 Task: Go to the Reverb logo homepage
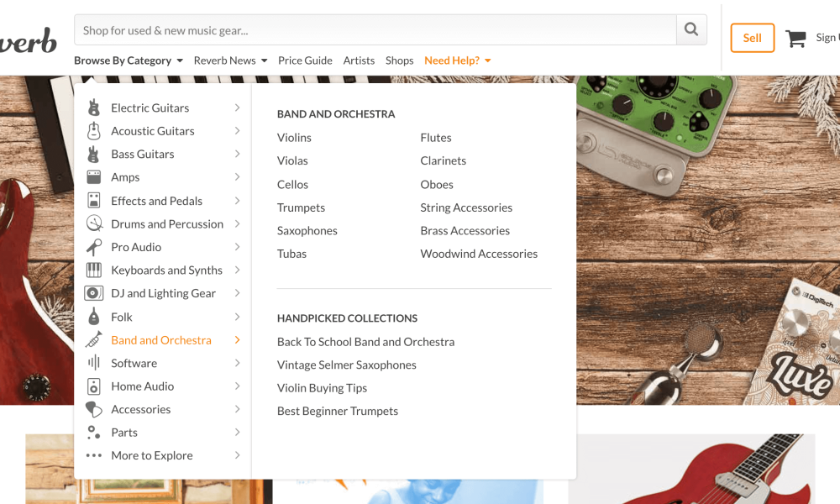pyautogui.click(x=29, y=40)
